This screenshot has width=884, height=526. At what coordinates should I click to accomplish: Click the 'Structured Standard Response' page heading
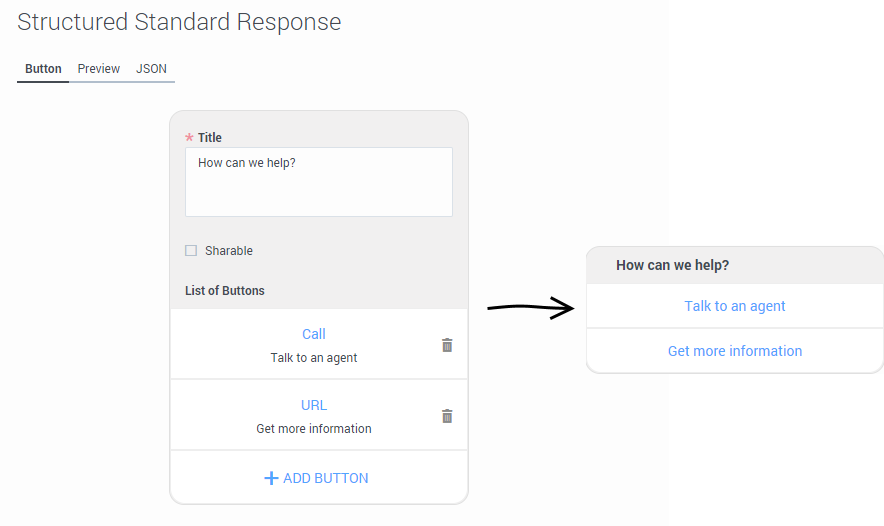(179, 22)
